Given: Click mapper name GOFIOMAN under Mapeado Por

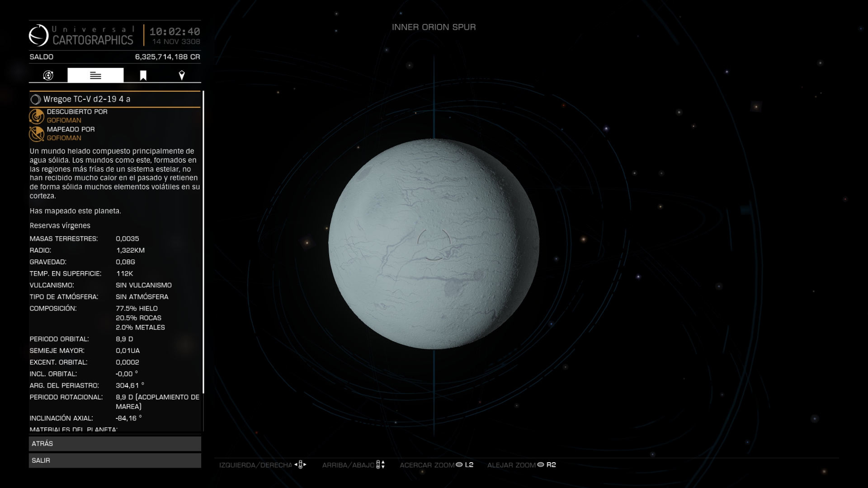Looking at the screenshot, I should pos(64,138).
